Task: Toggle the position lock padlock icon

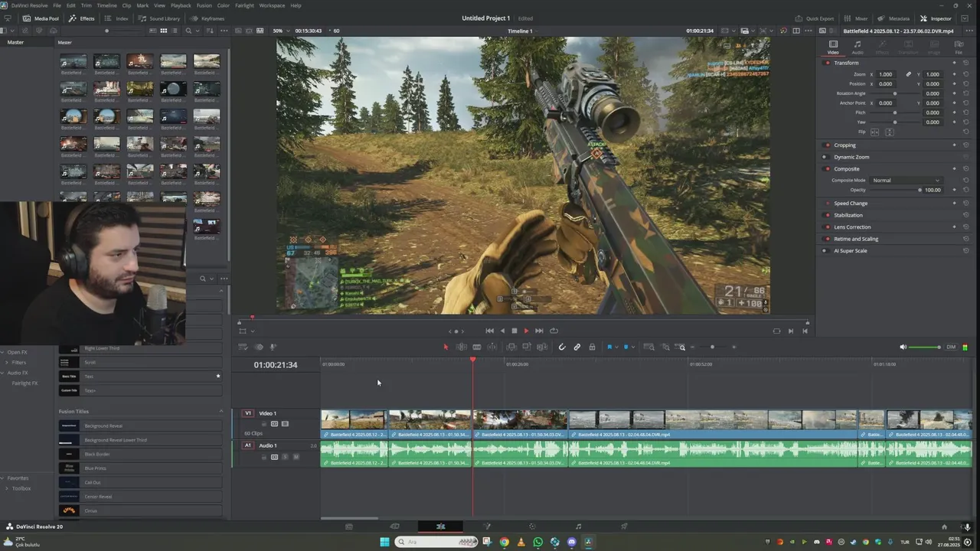Action: pos(592,347)
